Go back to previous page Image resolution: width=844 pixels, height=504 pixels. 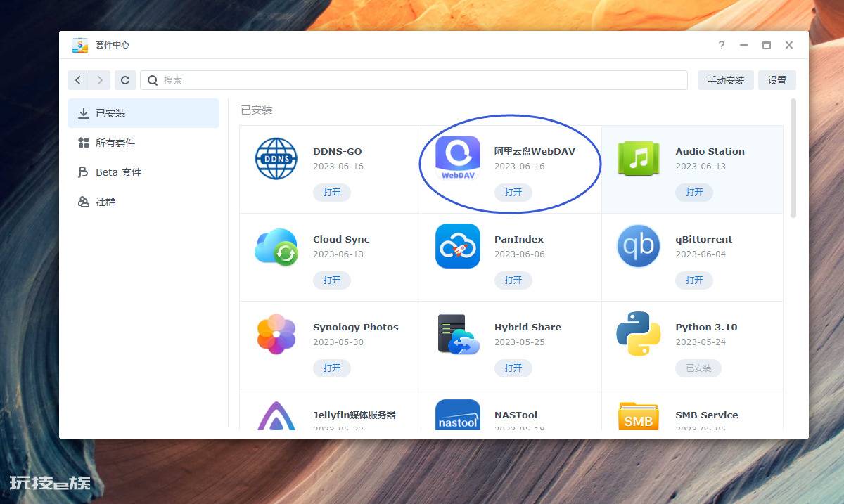(78, 80)
